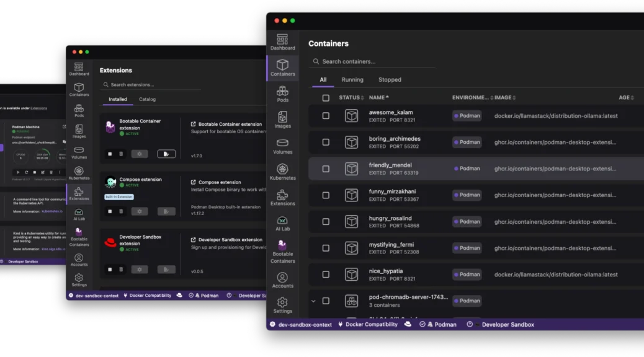Open Accounts in the Extensions window sidebar
644x357 pixels.
click(79, 260)
